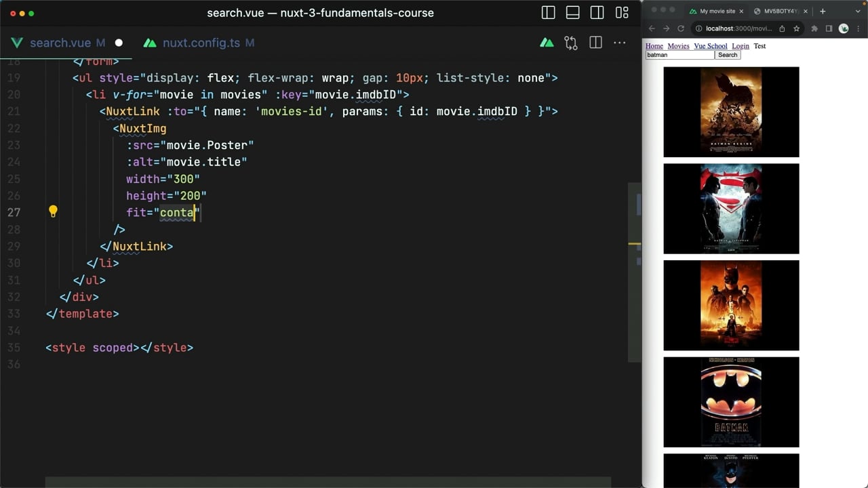The image size is (868, 488).
Task: Click the green Nuxt icon in editor toolbar
Action: point(547,43)
